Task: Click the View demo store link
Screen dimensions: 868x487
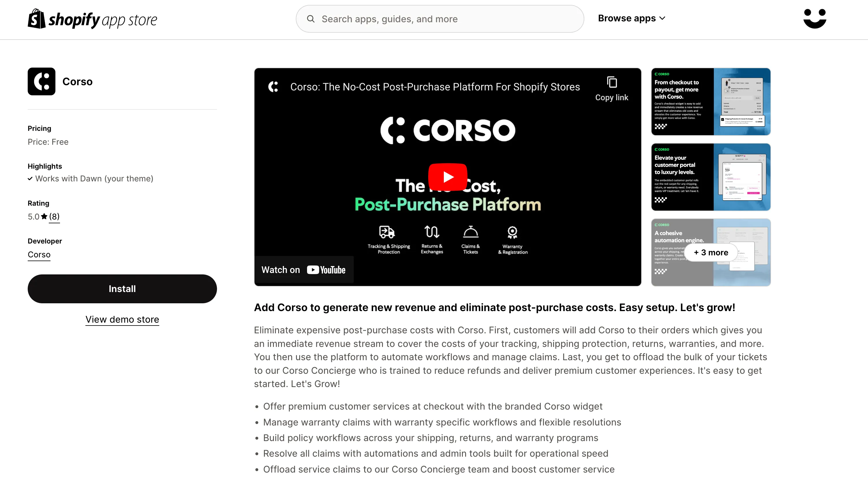Action: tap(122, 319)
